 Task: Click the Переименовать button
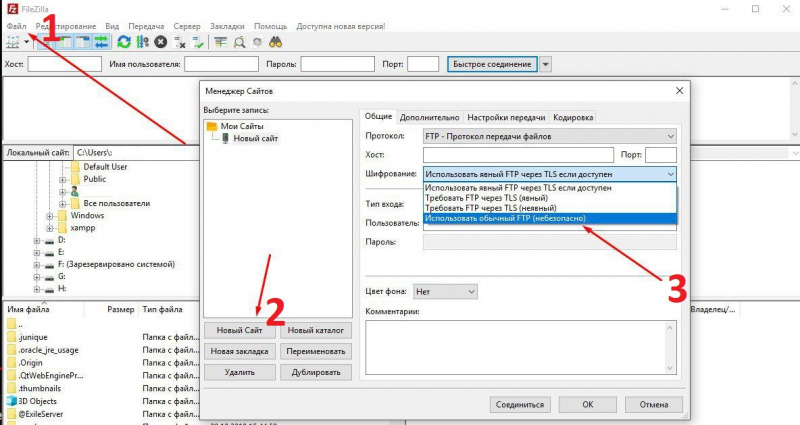[x=316, y=351]
